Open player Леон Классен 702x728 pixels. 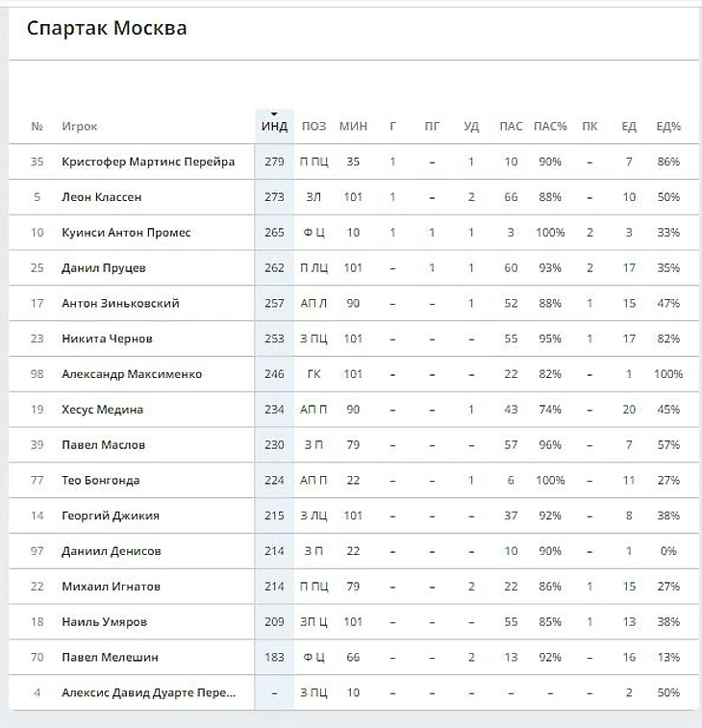point(102,197)
